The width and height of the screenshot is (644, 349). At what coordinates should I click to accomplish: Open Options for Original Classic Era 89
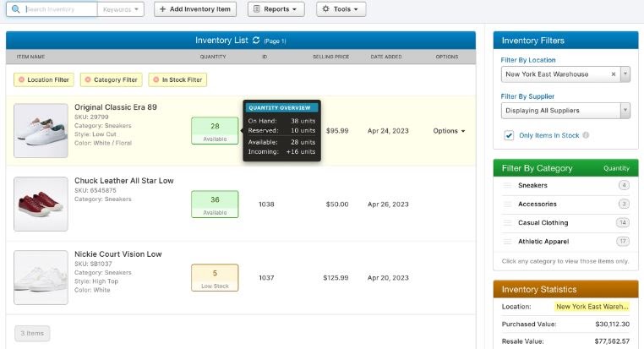449,131
